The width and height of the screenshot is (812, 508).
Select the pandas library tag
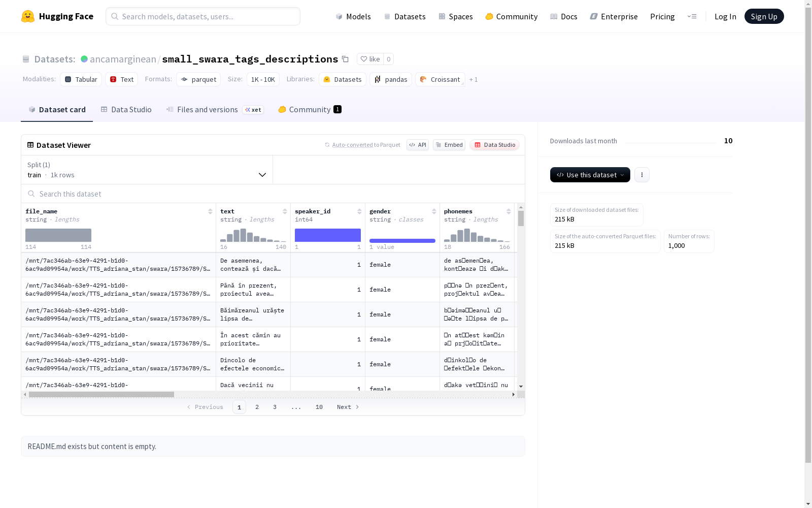(391, 79)
